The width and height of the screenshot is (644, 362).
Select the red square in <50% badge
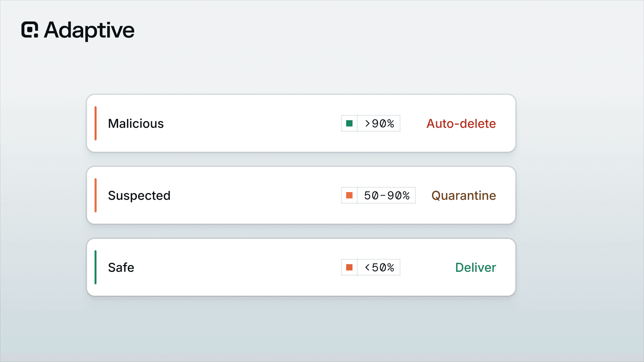tap(349, 267)
